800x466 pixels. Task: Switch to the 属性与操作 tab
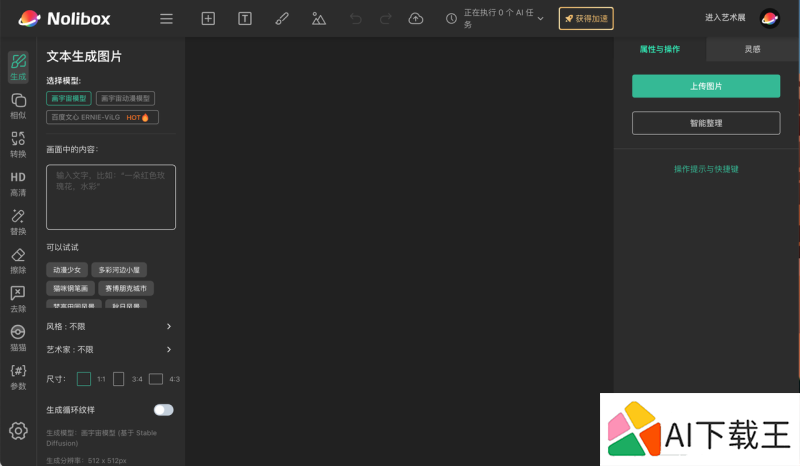659,49
